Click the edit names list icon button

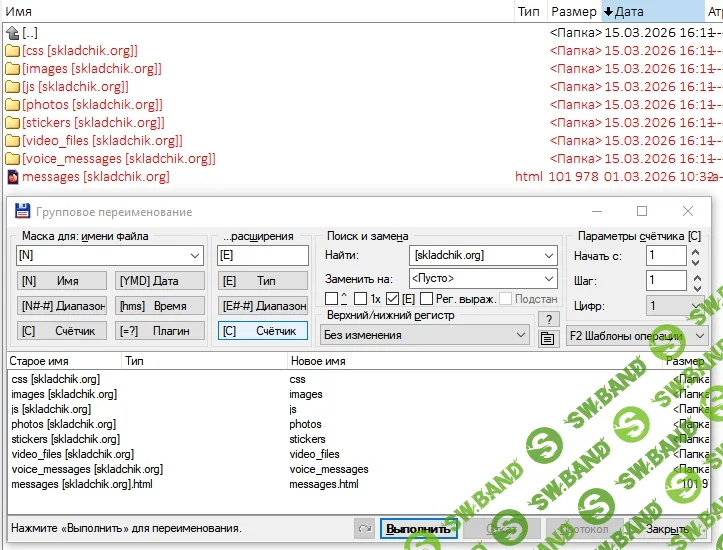(x=547, y=339)
